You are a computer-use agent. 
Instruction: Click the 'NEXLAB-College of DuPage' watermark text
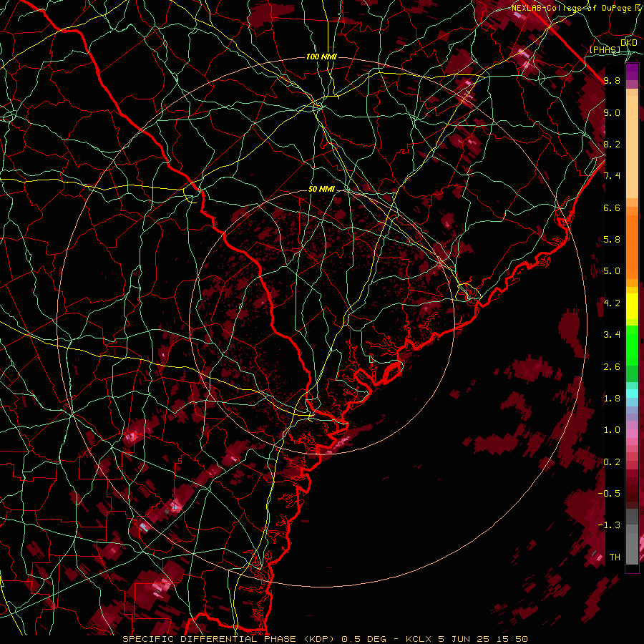click(570, 8)
